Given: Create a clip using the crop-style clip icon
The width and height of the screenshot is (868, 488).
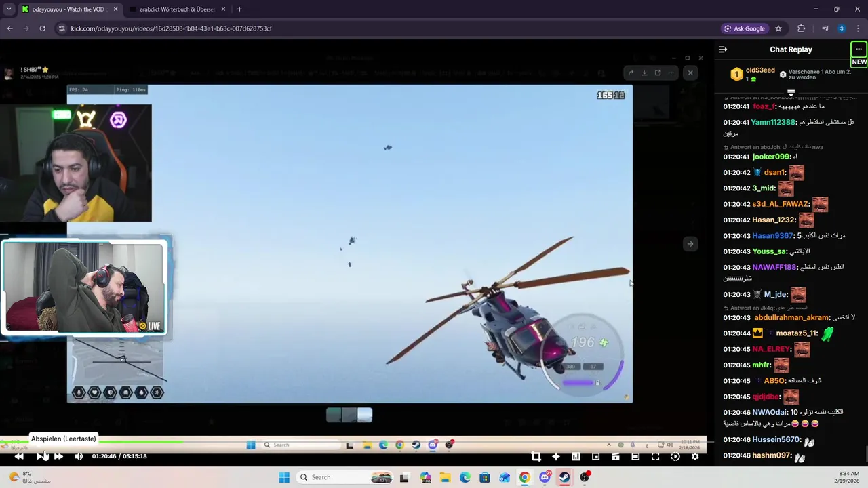Looking at the screenshot, I should (536, 456).
